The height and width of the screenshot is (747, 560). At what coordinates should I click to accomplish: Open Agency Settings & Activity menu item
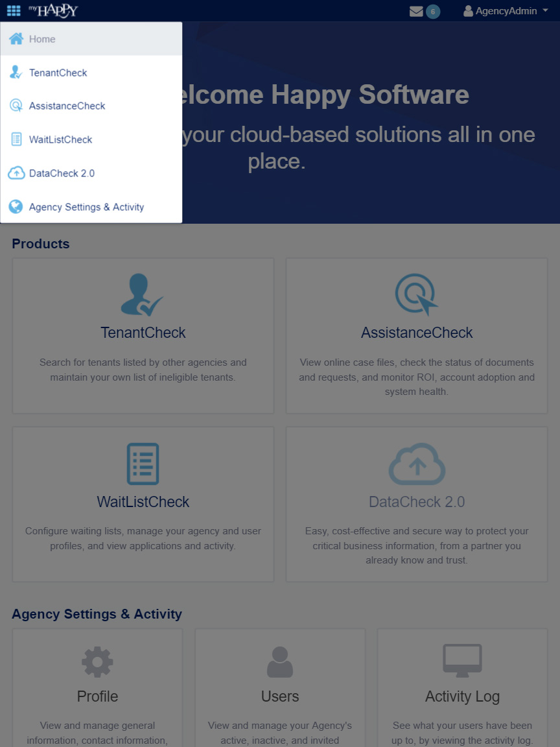[x=86, y=207]
